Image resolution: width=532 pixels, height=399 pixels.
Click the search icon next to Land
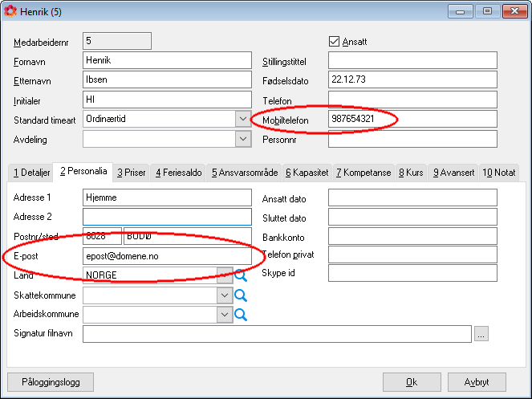click(x=241, y=275)
